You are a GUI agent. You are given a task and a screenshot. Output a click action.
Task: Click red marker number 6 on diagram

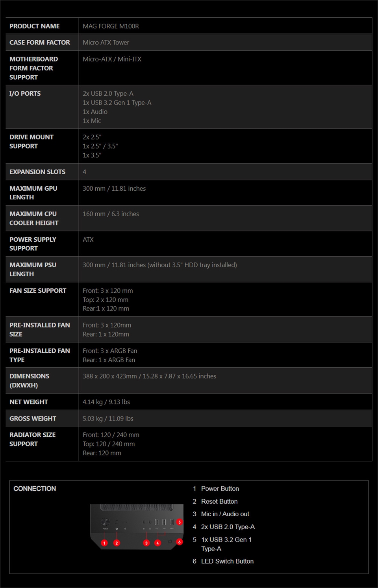point(180,542)
